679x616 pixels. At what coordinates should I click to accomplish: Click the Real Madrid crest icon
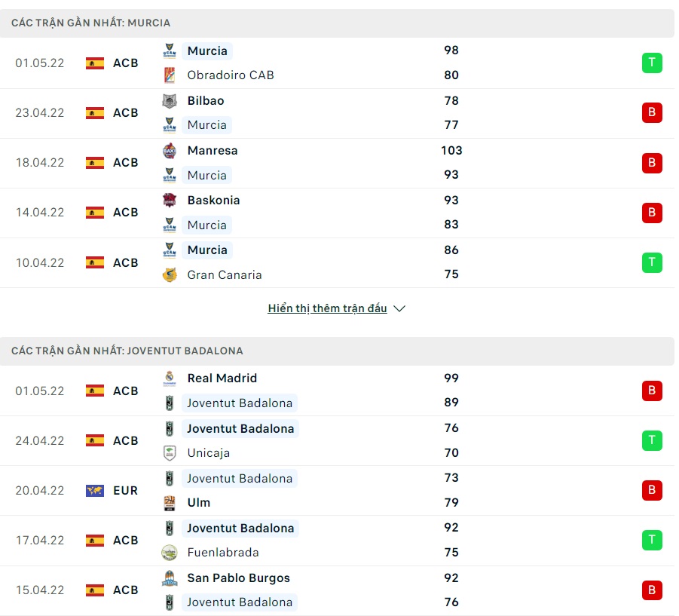170,378
